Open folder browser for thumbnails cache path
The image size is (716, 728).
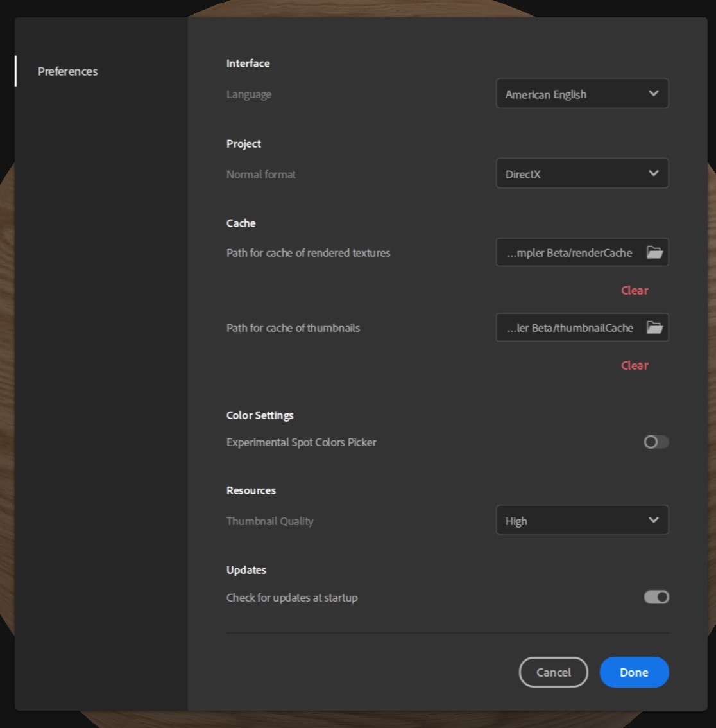[654, 327]
